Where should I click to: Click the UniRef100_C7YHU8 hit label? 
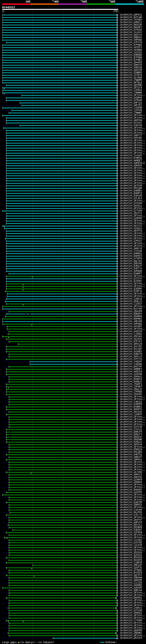pos(131,620)
